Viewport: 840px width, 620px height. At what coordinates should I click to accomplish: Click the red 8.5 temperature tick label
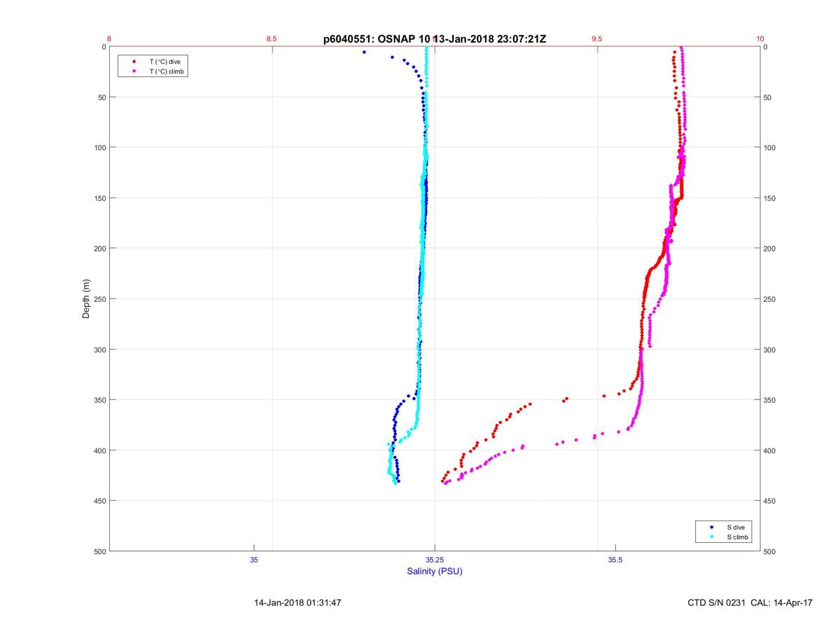coord(272,39)
